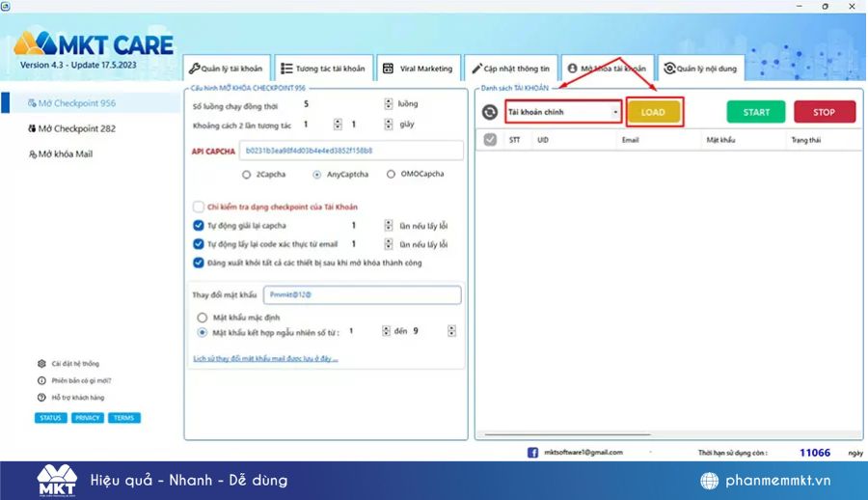Open Lịch sử thay đổi mật khẩu mail link
The width and height of the screenshot is (868, 500).
(x=265, y=359)
